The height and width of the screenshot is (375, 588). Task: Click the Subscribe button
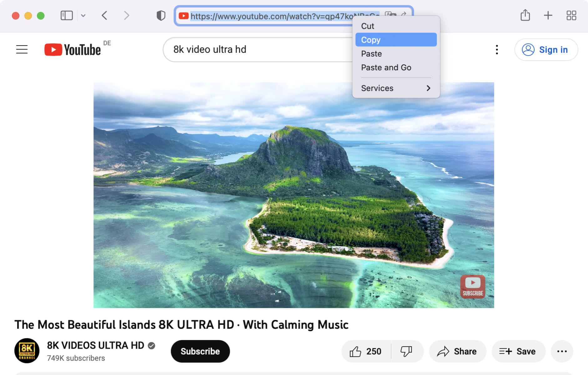click(200, 351)
